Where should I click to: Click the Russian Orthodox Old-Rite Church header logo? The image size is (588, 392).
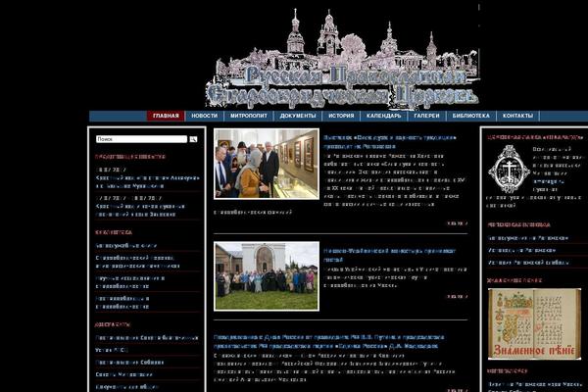pos(342,58)
